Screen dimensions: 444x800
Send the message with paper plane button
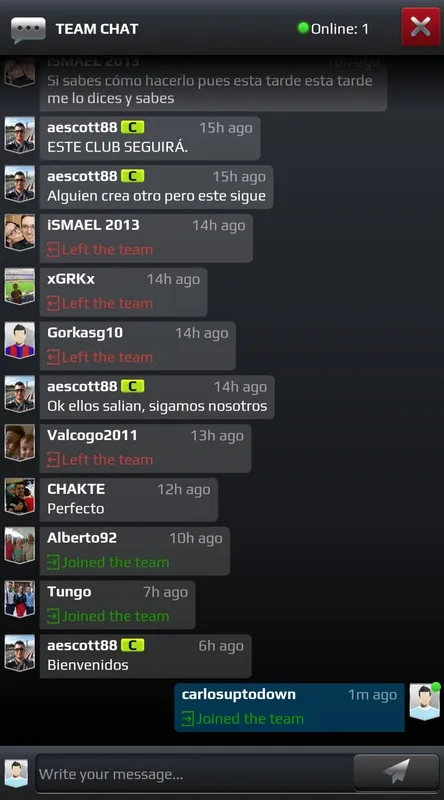396,771
